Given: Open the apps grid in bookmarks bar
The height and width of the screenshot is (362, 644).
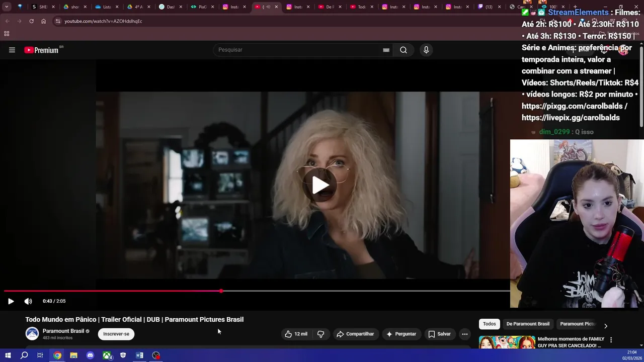Looking at the screenshot, I should coord(7,34).
